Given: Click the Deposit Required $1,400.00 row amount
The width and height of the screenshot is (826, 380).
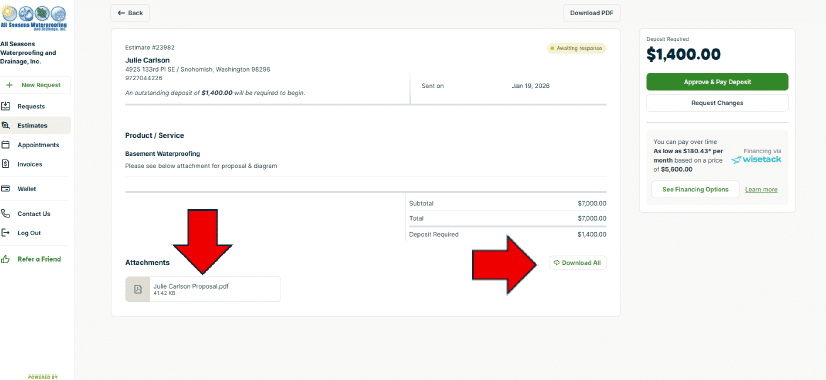Looking at the screenshot, I should [x=592, y=235].
